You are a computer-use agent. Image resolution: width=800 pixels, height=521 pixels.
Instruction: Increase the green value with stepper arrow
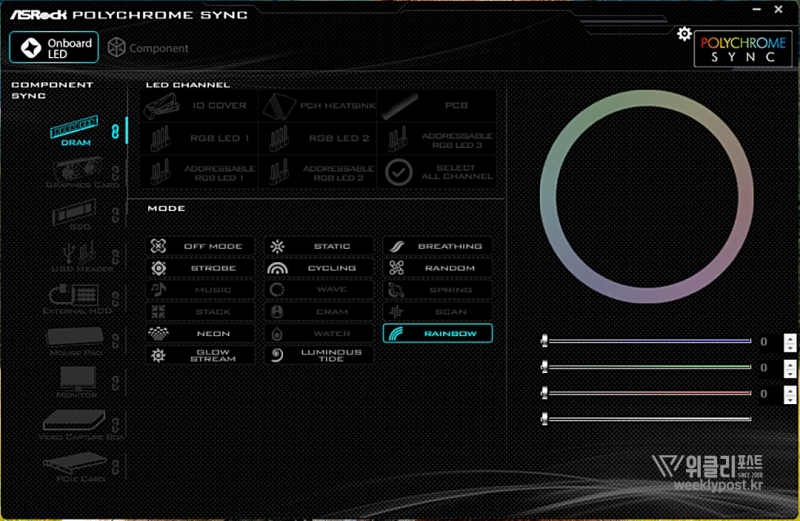[x=790, y=364]
